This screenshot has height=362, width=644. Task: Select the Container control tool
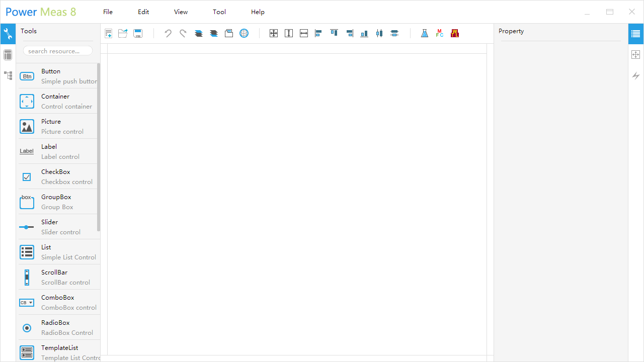(58, 101)
